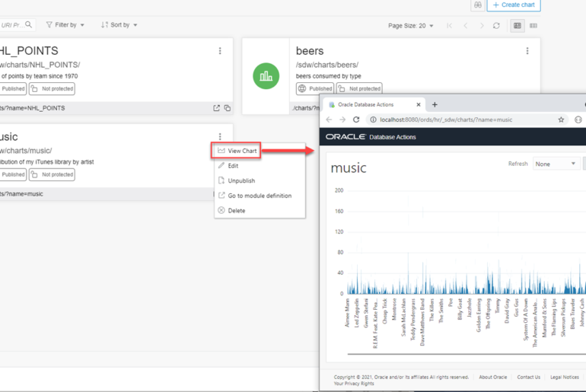This screenshot has height=392, width=586.
Task: Select Unpublish from context menu
Action: pyautogui.click(x=260, y=180)
